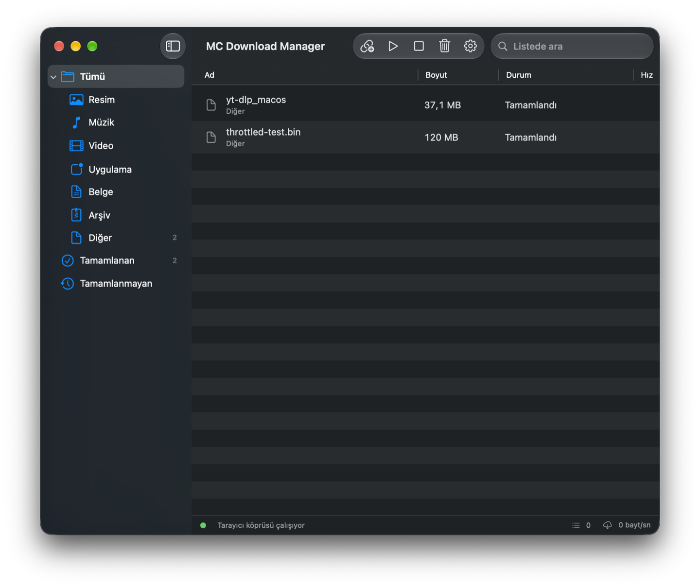Click the magnifier icon in search box
This screenshot has width=700, height=588.
(x=503, y=46)
